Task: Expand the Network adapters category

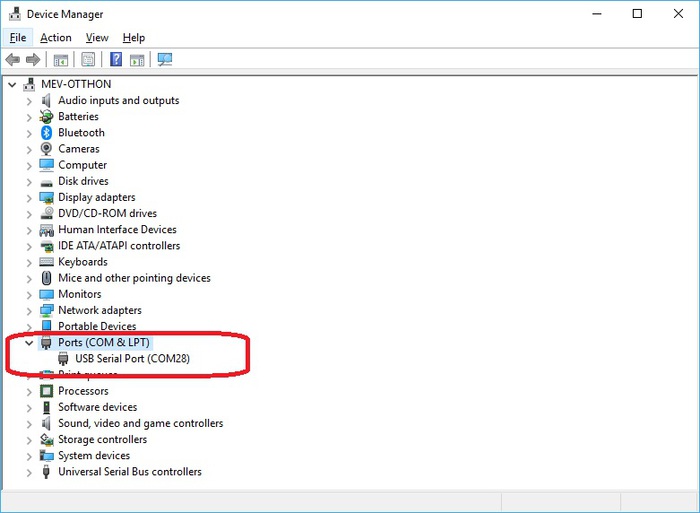Action: (28, 311)
